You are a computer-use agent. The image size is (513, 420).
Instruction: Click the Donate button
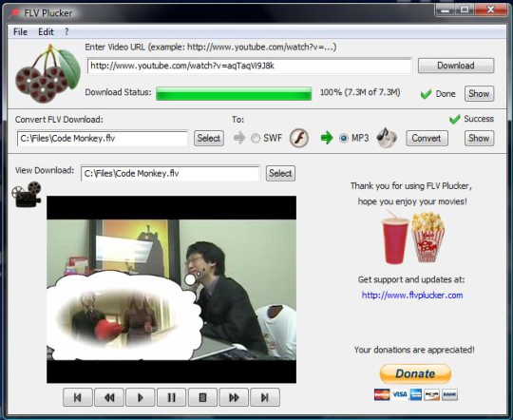point(415,373)
